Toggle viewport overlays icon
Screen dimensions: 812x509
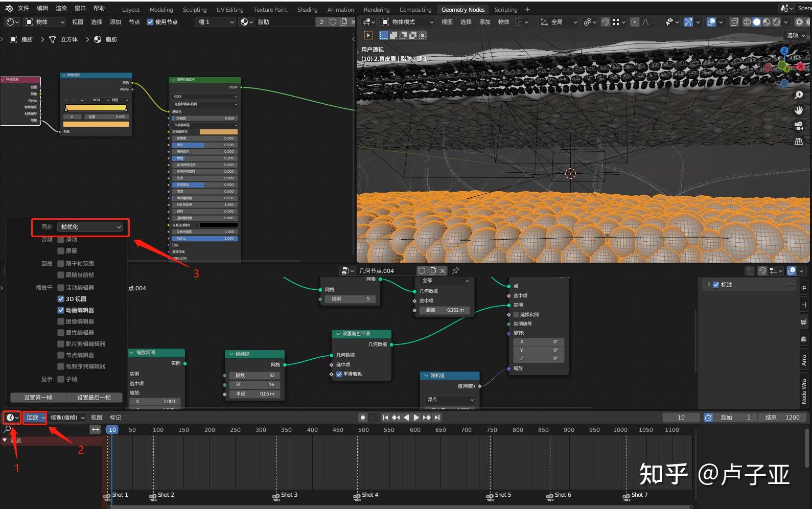711,22
